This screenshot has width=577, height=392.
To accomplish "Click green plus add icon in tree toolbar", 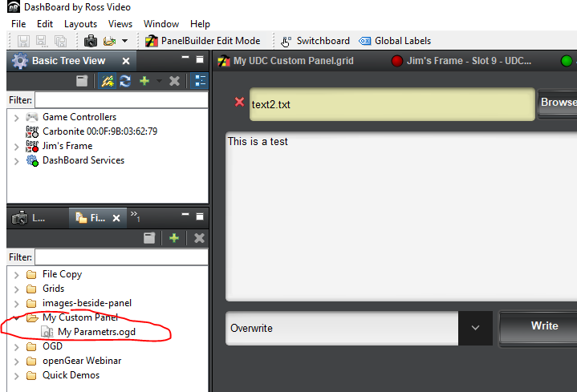I will 144,80.
